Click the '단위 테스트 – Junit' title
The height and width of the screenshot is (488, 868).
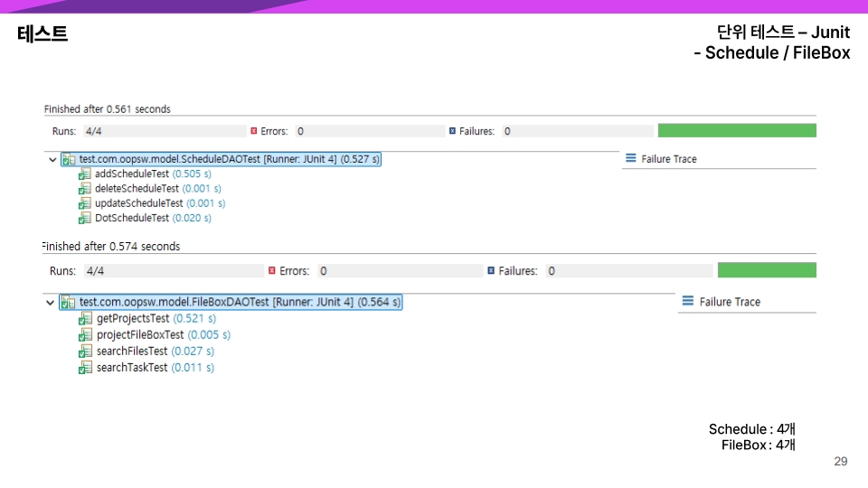[783, 32]
